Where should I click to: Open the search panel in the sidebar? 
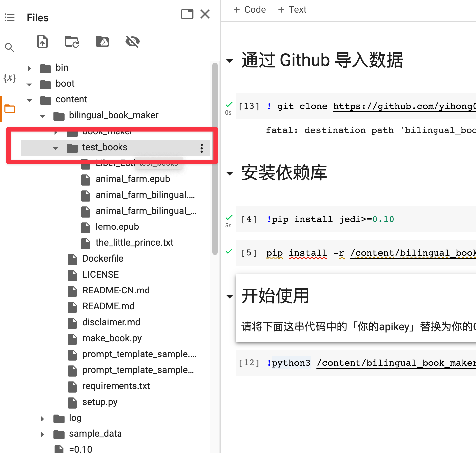click(x=10, y=47)
